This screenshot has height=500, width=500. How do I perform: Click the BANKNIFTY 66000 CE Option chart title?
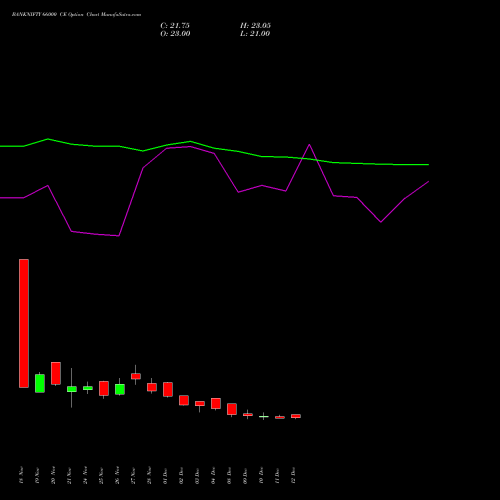(76, 15)
